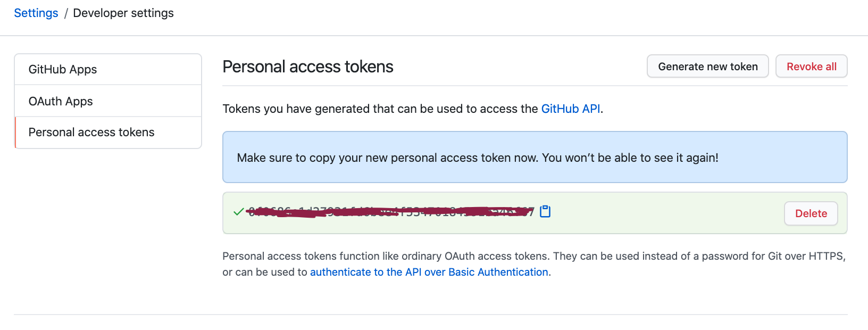Click the Make sure to copy warning text
The height and width of the screenshot is (330, 868).
click(477, 158)
